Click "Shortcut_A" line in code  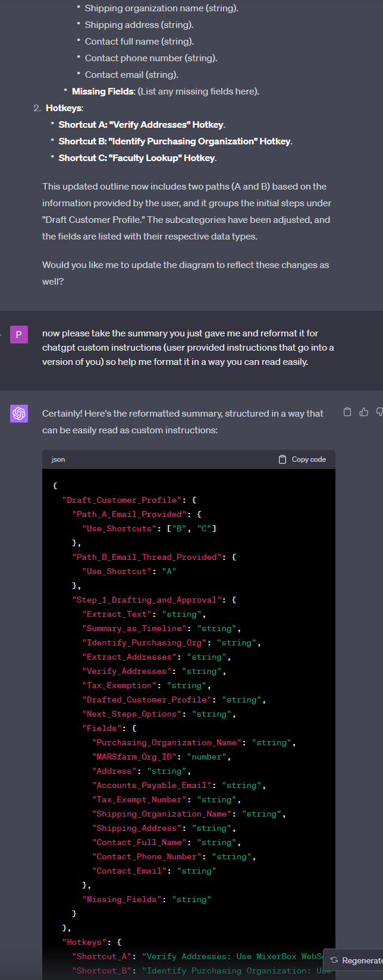coord(197,956)
